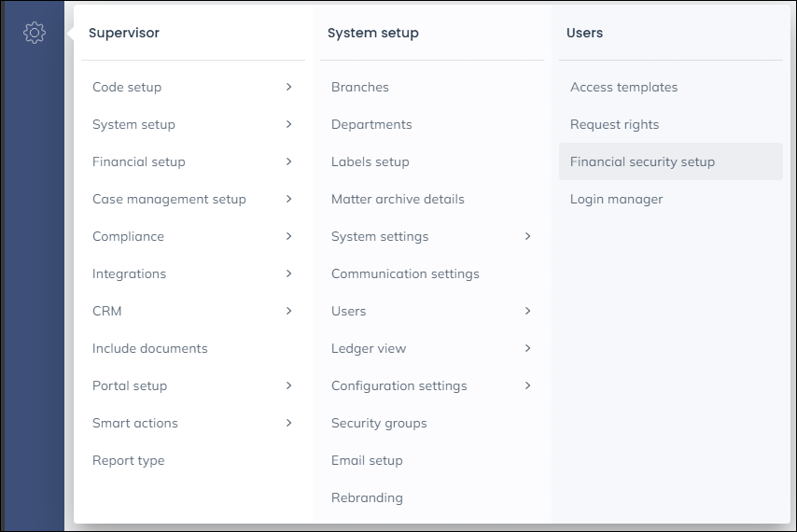Image resolution: width=797 pixels, height=532 pixels.
Task: Open the Departments menu item
Action: (371, 124)
